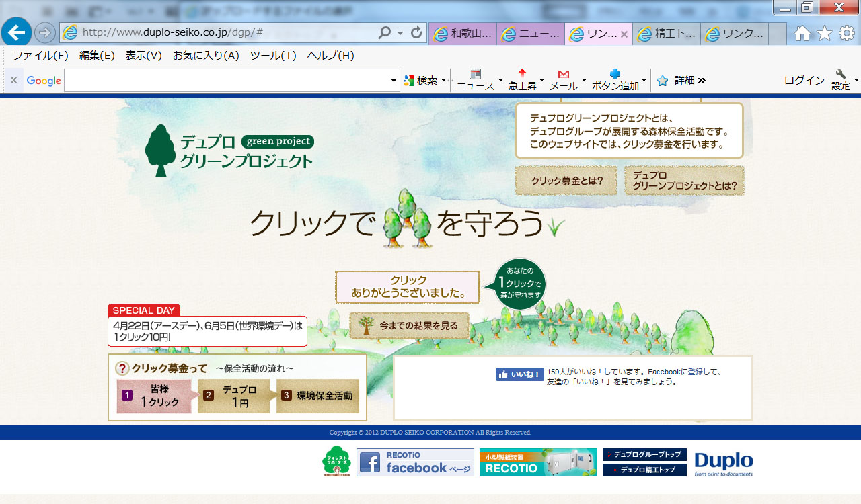The width and height of the screenshot is (861, 504).
Task: Click the 詳細 star icon on the toolbar
Action: tap(663, 81)
